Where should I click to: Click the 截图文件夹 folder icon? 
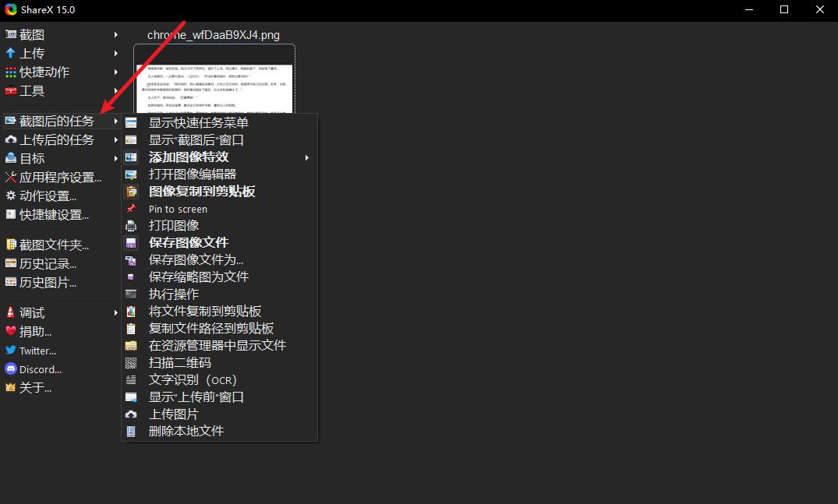pos(11,245)
